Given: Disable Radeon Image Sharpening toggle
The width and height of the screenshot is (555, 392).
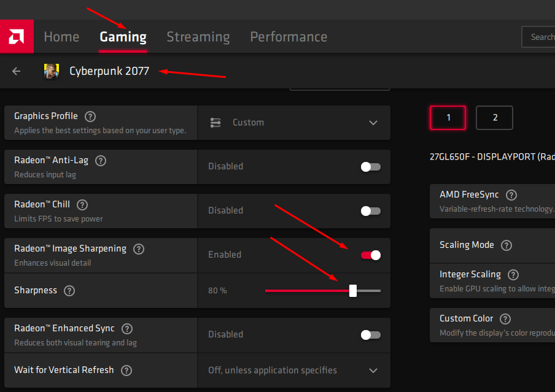Looking at the screenshot, I should click(371, 255).
